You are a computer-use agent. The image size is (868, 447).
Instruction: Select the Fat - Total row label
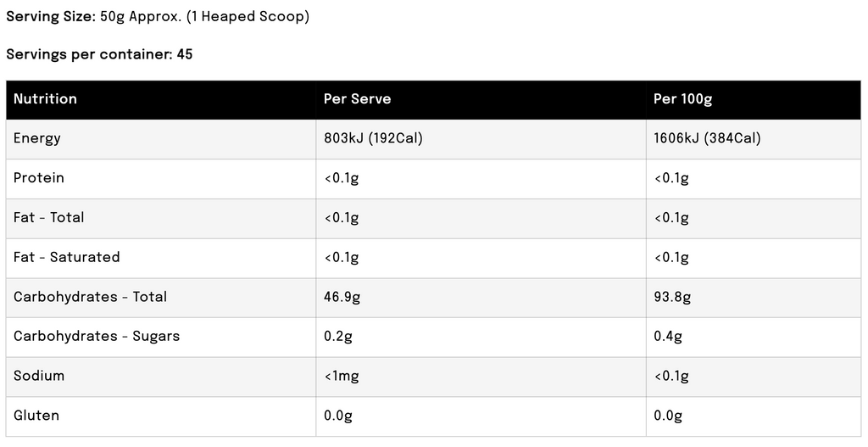49,218
